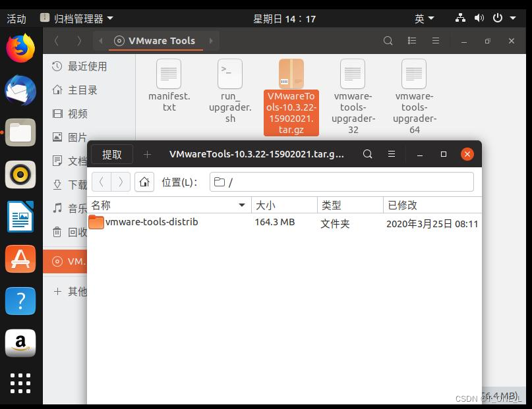Open search in the Files window
The height and width of the screenshot is (409, 532).
pos(388,41)
